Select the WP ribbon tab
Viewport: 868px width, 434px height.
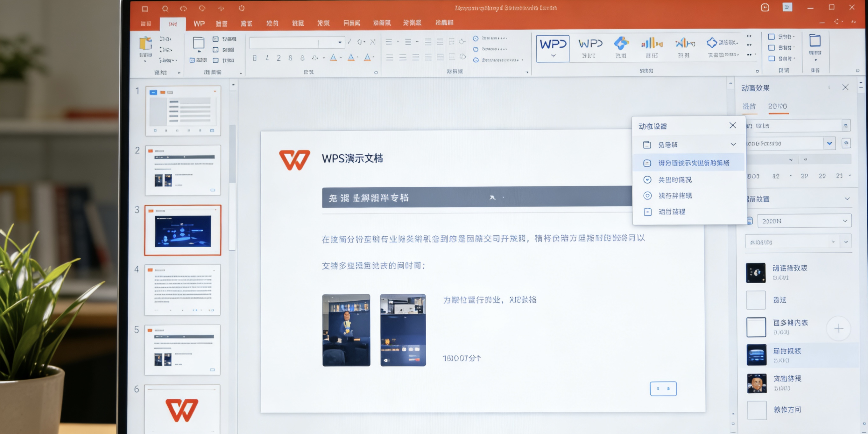[199, 23]
